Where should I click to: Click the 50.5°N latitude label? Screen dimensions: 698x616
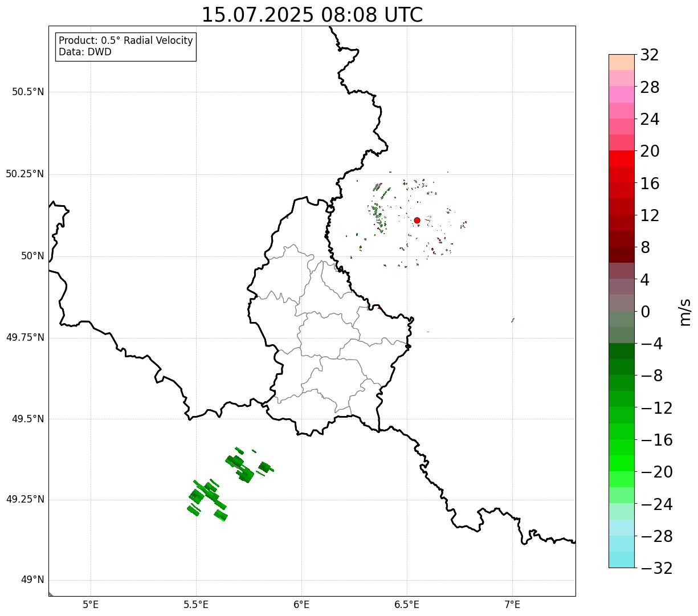28,92
